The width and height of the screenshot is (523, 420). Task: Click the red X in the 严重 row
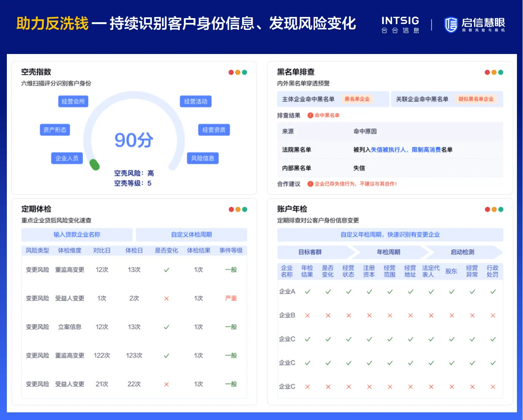166,299
